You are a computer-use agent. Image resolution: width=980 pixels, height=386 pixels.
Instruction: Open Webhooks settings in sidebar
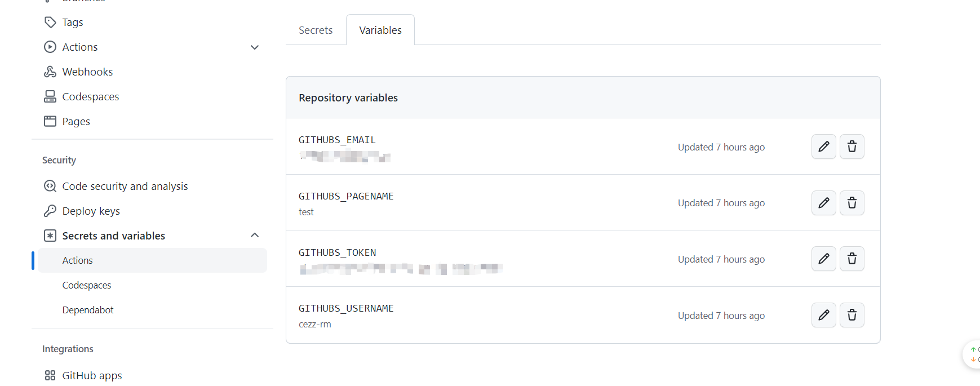click(87, 72)
